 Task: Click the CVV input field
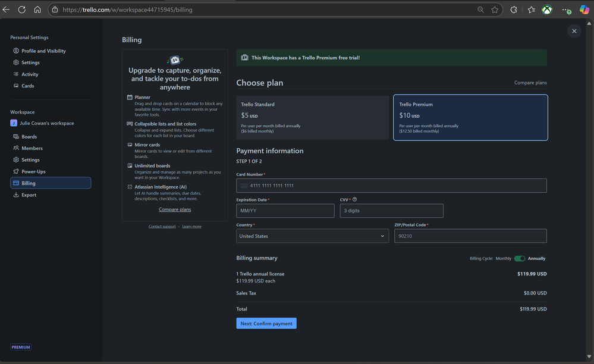(x=391, y=211)
